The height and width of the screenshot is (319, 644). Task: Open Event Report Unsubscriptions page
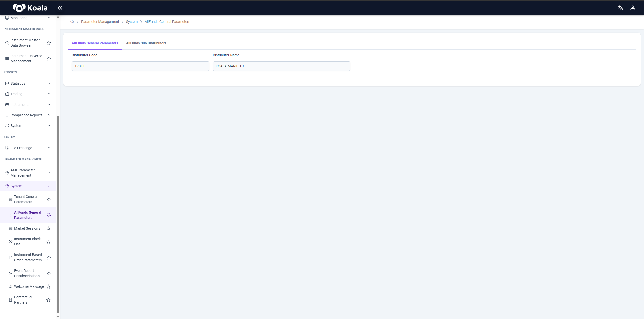click(x=27, y=273)
